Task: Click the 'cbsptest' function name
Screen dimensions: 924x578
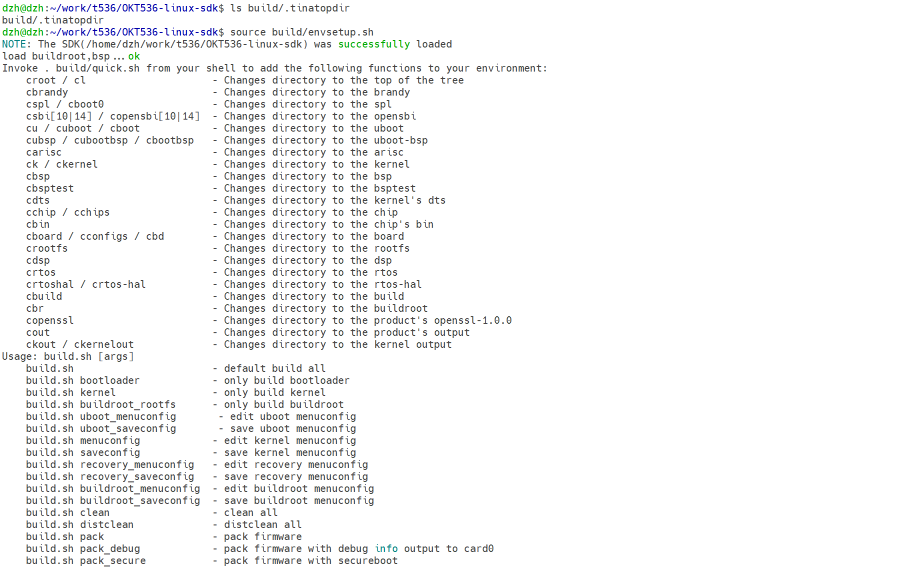Action: coord(50,188)
